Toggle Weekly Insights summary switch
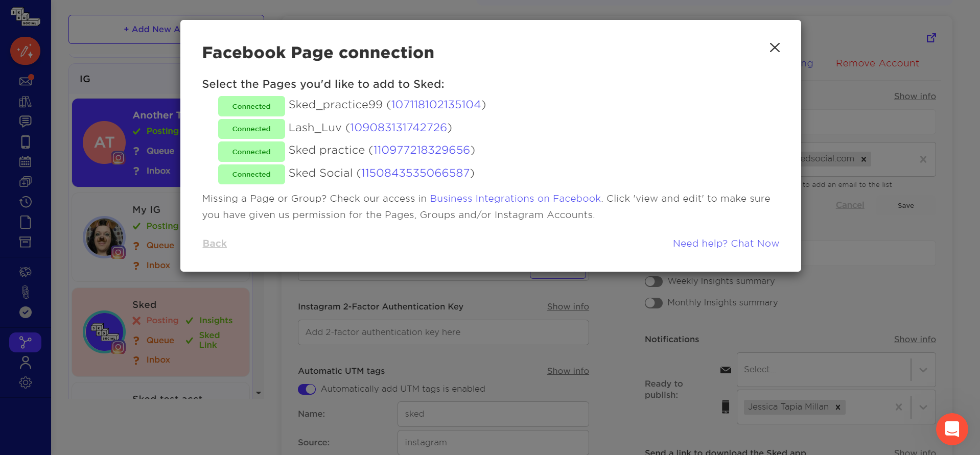This screenshot has width=980, height=455. pyautogui.click(x=654, y=281)
